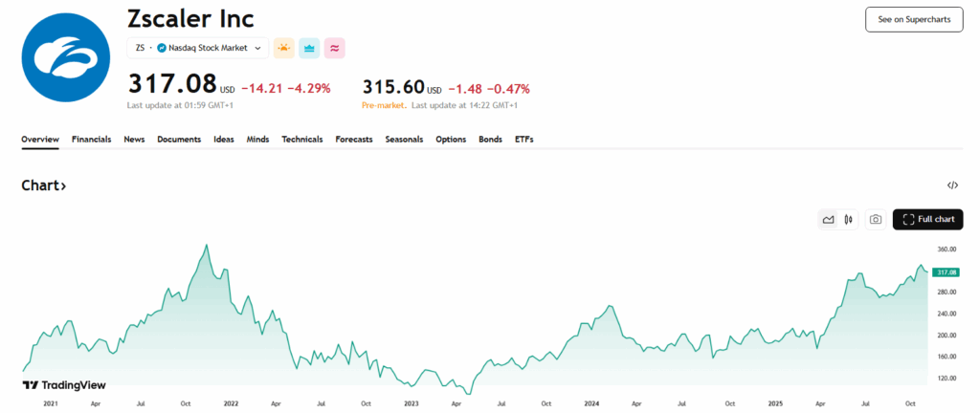Click the blue crown badge icon
Viewport: 980px width, 413px height.
click(x=309, y=47)
